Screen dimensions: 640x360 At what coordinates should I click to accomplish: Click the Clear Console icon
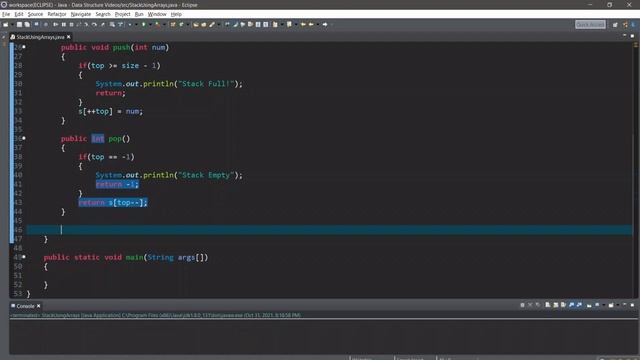(547, 305)
